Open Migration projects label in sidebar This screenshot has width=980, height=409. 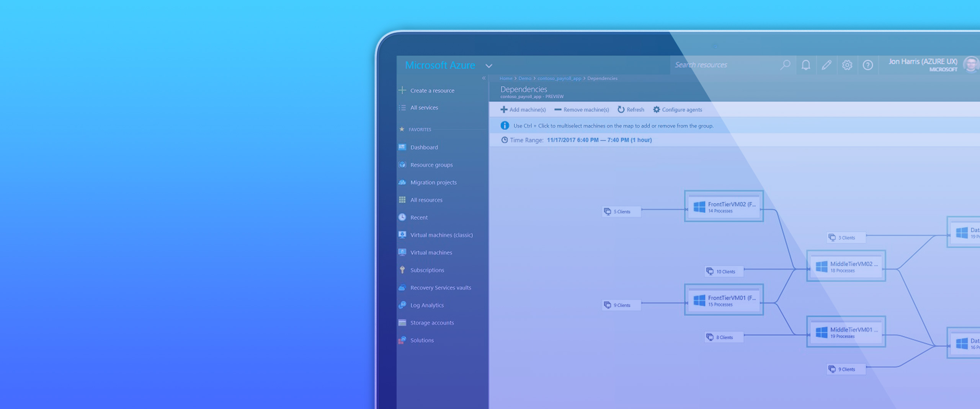[433, 183]
